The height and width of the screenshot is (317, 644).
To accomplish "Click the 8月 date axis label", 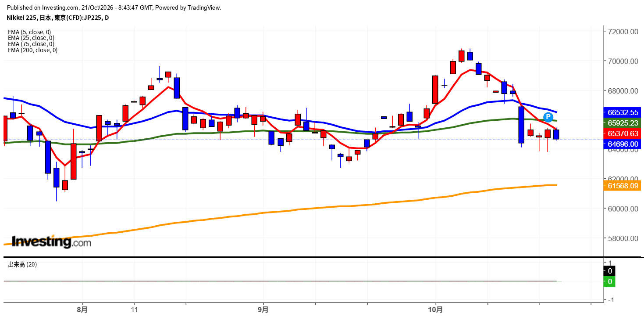I will coord(82,309).
